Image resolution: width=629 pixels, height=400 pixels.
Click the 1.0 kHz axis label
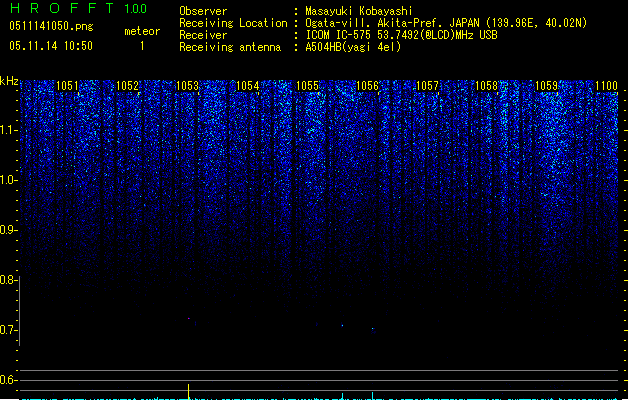click(x=8, y=180)
